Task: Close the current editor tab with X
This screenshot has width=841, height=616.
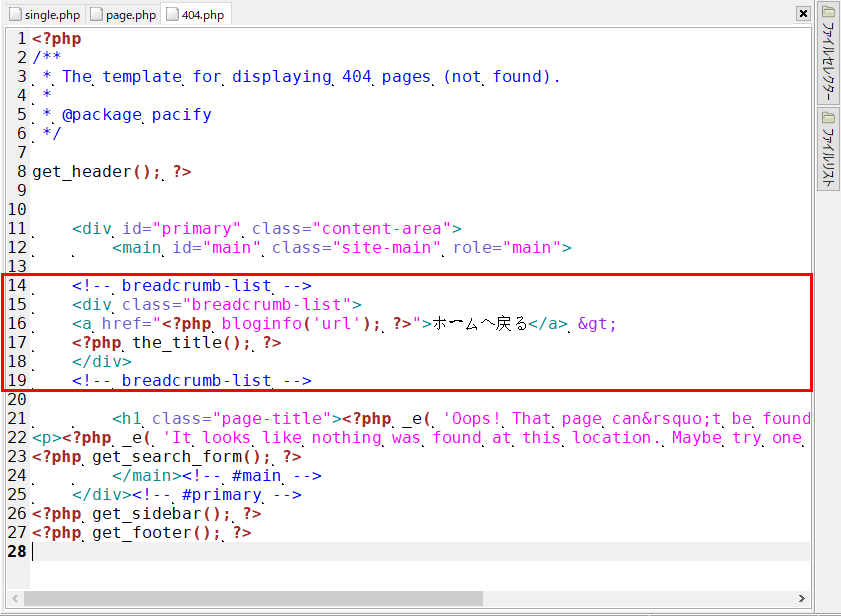Action: tap(803, 13)
